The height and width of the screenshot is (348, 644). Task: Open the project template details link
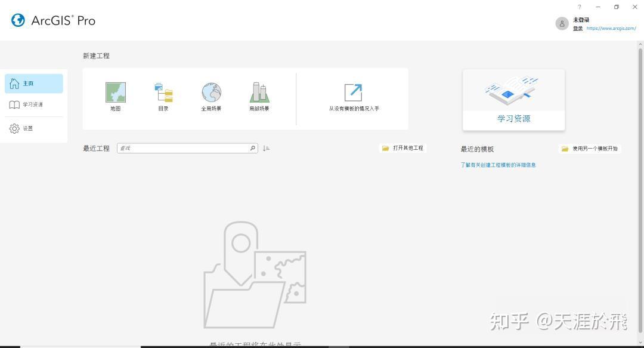click(x=497, y=165)
